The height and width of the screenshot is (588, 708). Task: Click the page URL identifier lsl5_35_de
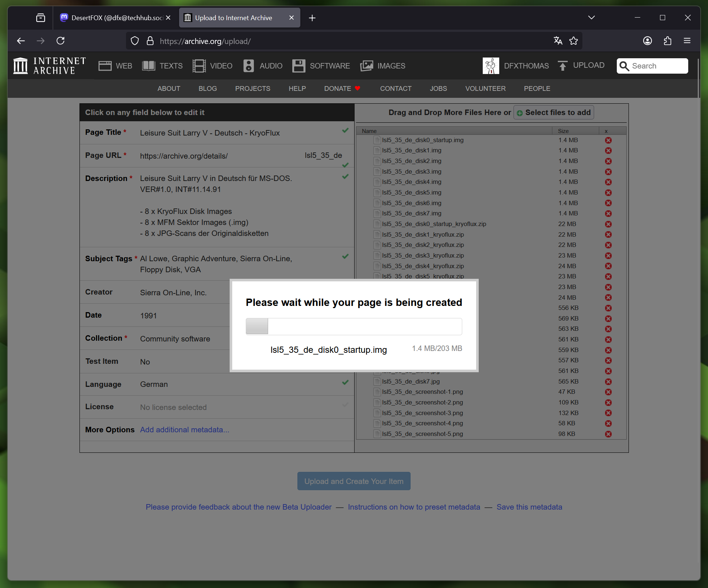tap(323, 155)
